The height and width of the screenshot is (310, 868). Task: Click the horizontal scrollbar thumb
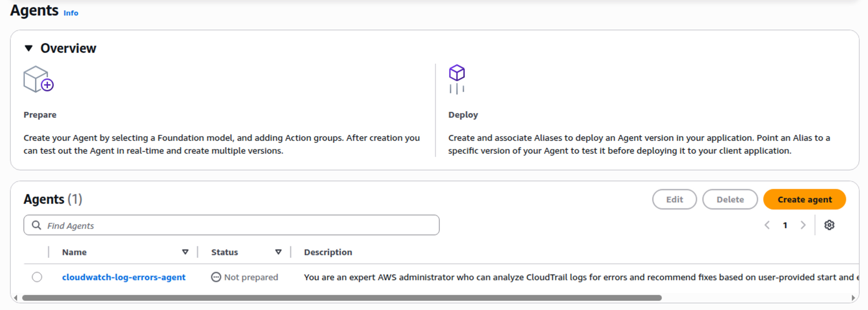click(342, 298)
